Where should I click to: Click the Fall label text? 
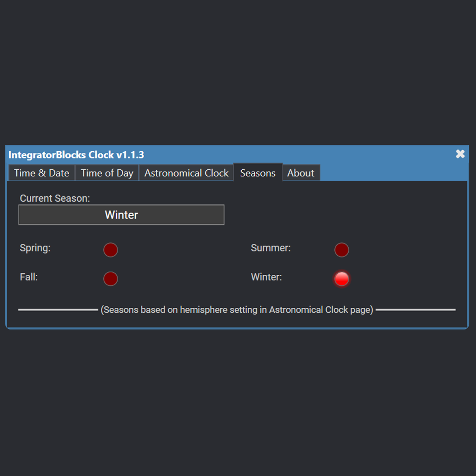pyautogui.click(x=28, y=277)
